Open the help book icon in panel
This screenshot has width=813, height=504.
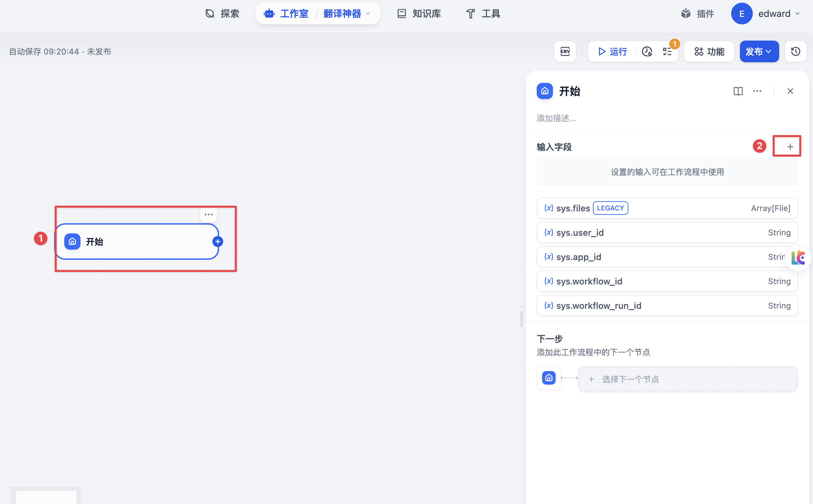[x=738, y=91]
